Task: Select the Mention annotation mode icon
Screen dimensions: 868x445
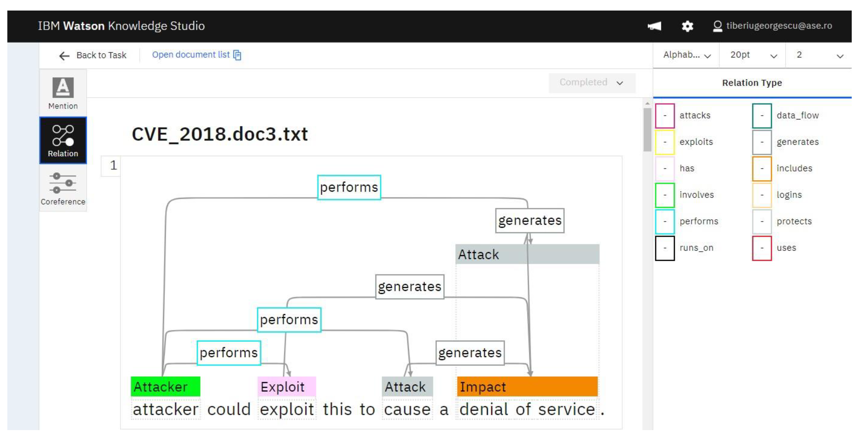Action: tap(63, 88)
